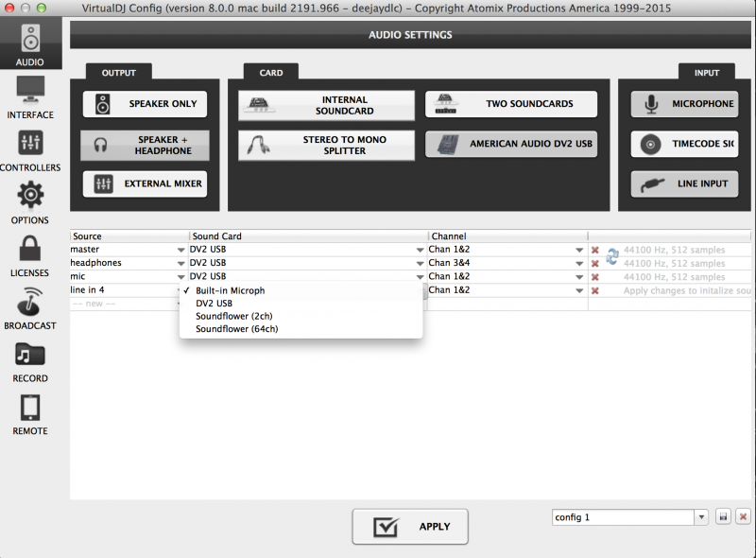Choose DV2 USB from the popup menu
Viewport: 756px width, 558px height.
(301, 304)
